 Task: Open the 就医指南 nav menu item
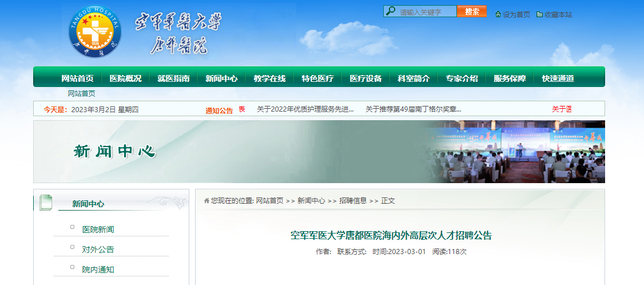tap(174, 78)
